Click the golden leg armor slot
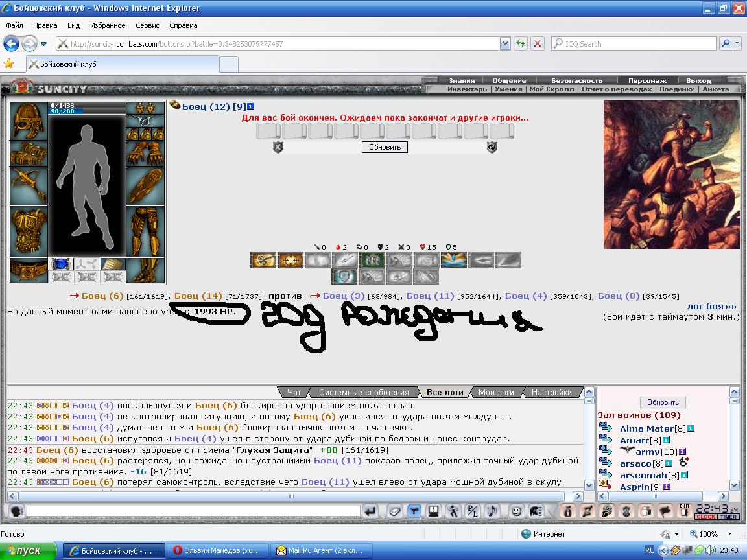This screenshot has height=560, width=747. 145,232
